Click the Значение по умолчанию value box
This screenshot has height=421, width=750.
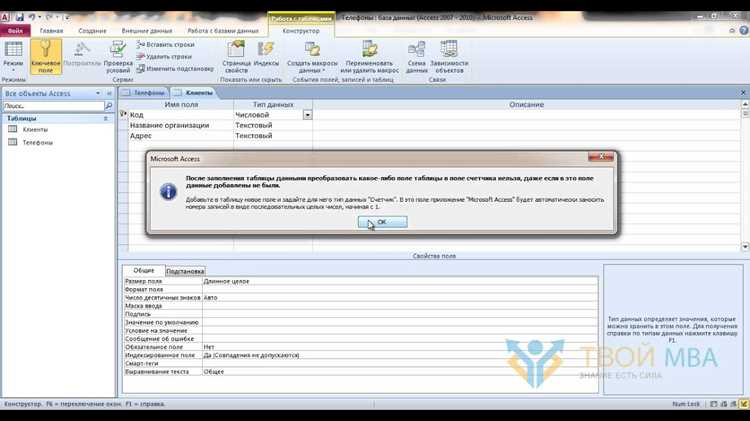click(400, 322)
